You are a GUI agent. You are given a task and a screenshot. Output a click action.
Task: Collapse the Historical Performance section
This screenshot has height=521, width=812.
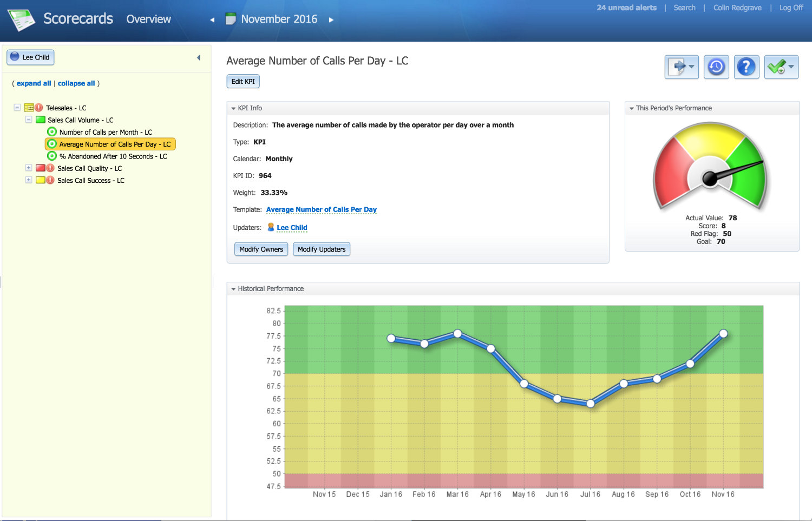[x=233, y=289]
